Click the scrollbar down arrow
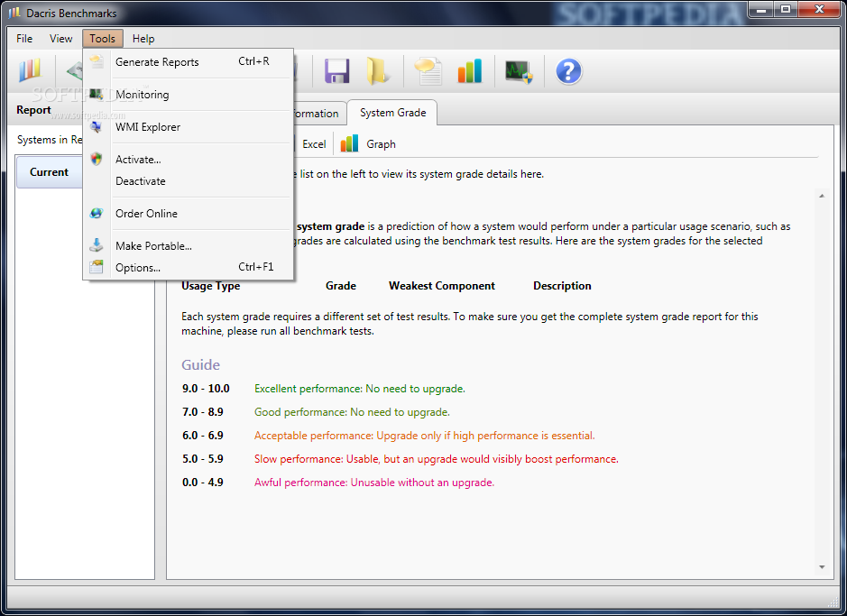Screen dimensions: 847x616 coord(822,567)
